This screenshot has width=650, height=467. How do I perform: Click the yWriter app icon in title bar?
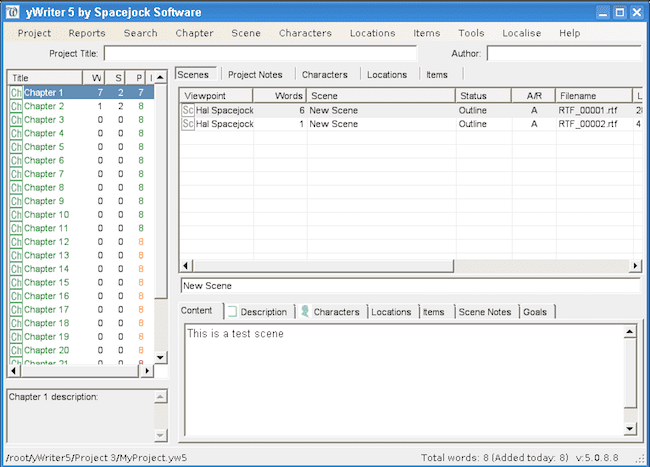coord(12,12)
